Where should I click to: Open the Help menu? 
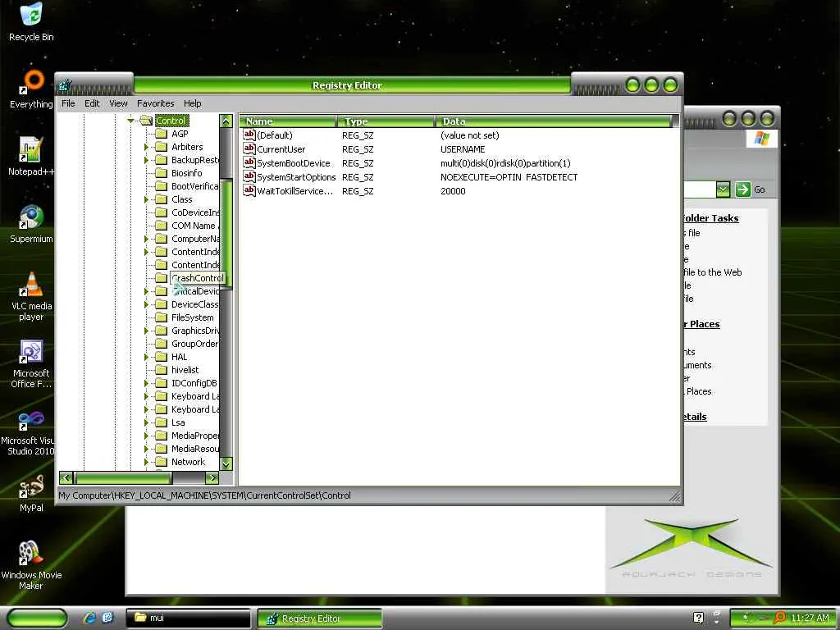[x=192, y=103]
